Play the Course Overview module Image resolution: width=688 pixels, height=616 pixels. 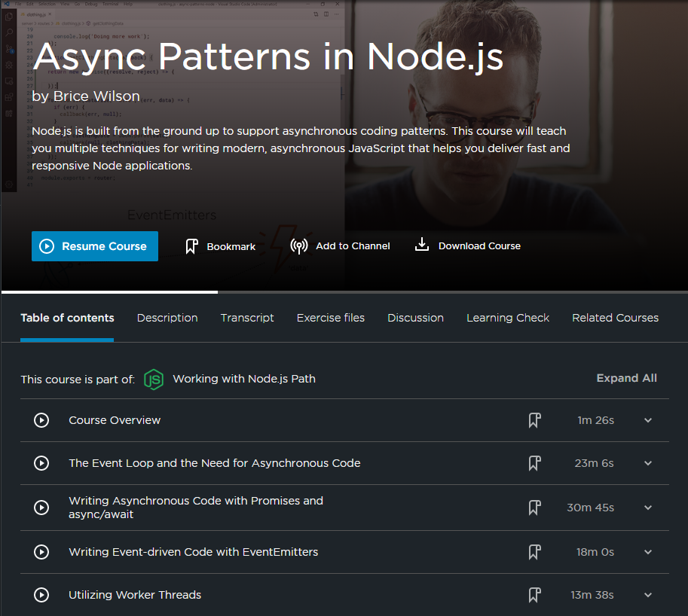41,420
